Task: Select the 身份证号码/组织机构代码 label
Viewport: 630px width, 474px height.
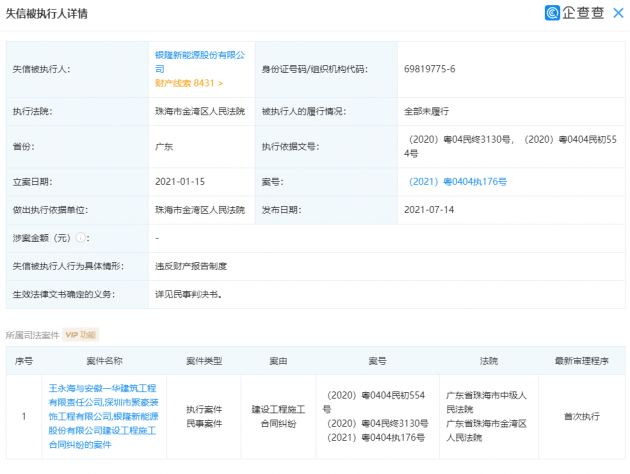Action: (x=315, y=69)
